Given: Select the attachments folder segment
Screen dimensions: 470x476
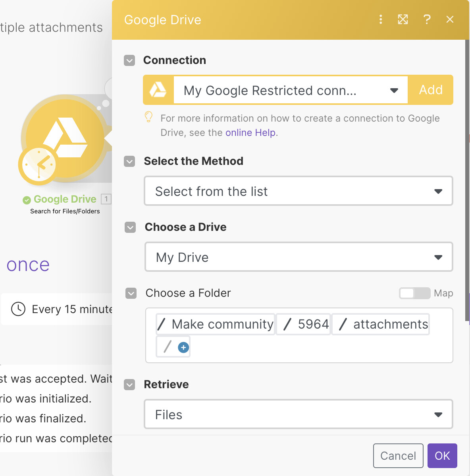Looking at the screenshot, I should [x=381, y=324].
